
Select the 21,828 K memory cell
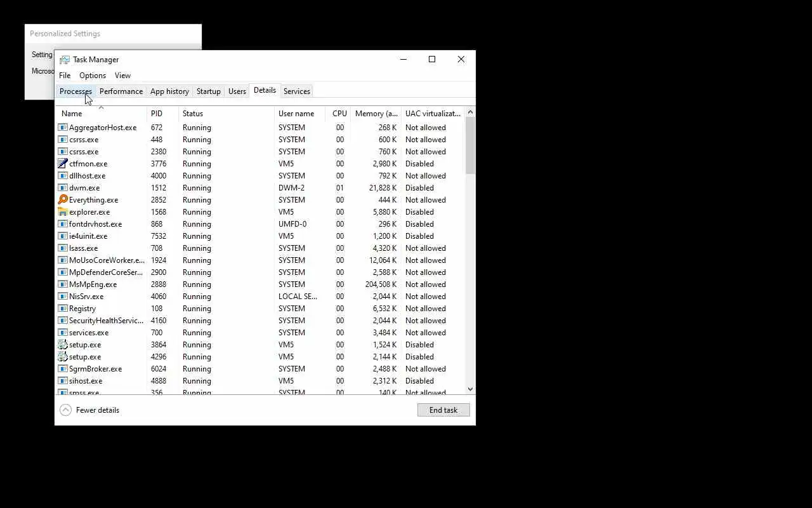click(x=383, y=188)
